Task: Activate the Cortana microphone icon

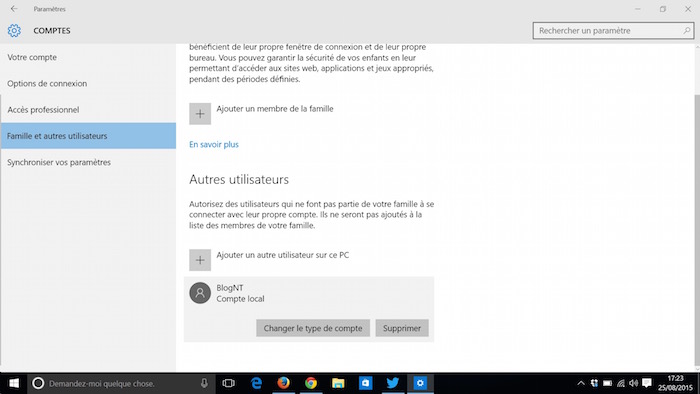Action: [x=204, y=383]
